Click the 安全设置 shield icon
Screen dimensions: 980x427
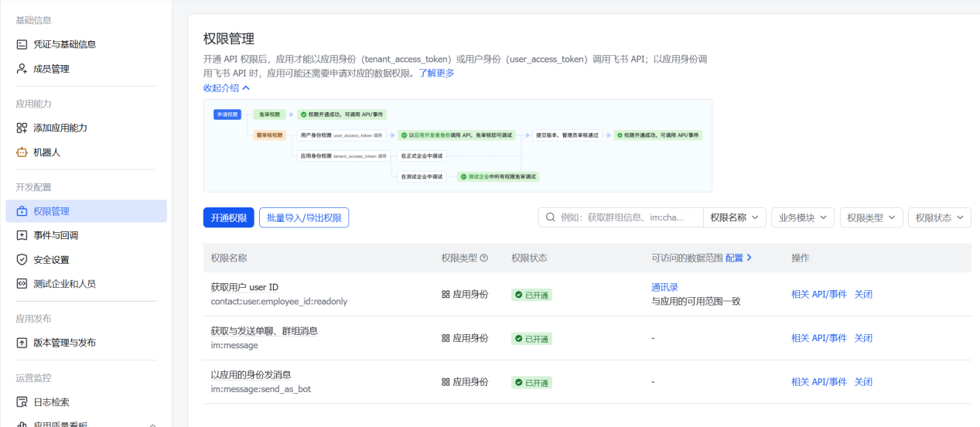tap(22, 260)
